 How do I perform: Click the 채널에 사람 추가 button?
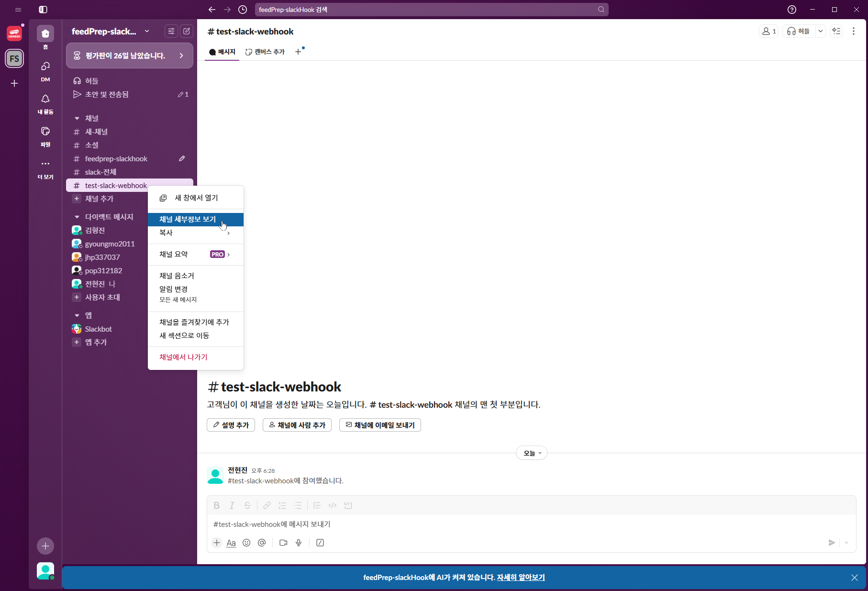[x=297, y=425]
